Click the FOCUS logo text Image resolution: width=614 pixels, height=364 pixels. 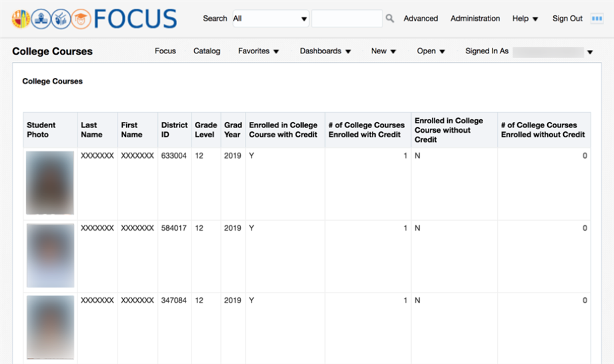(135, 19)
